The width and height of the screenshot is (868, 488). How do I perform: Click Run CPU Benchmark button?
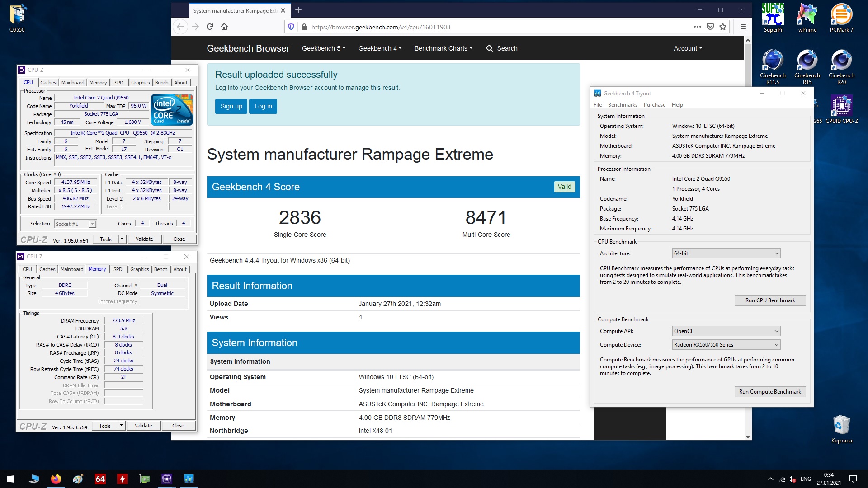(770, 300)
